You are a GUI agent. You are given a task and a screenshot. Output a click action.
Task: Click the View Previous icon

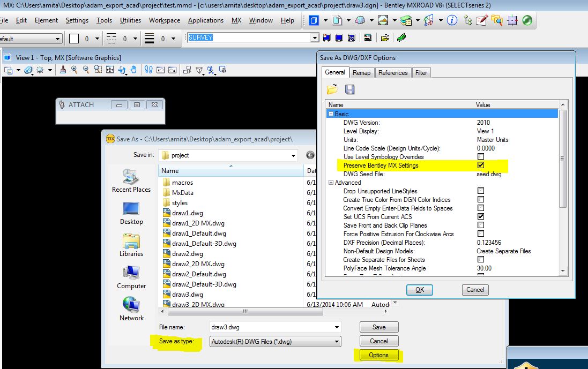(160, 70)
